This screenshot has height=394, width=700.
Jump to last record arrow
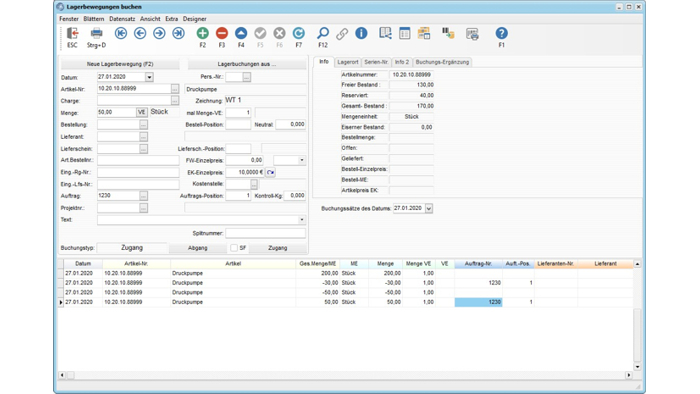(178, 33)
